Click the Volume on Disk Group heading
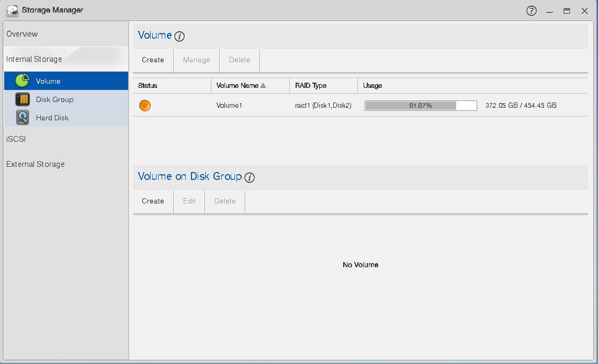598x364 pixels. pos(190,176)
